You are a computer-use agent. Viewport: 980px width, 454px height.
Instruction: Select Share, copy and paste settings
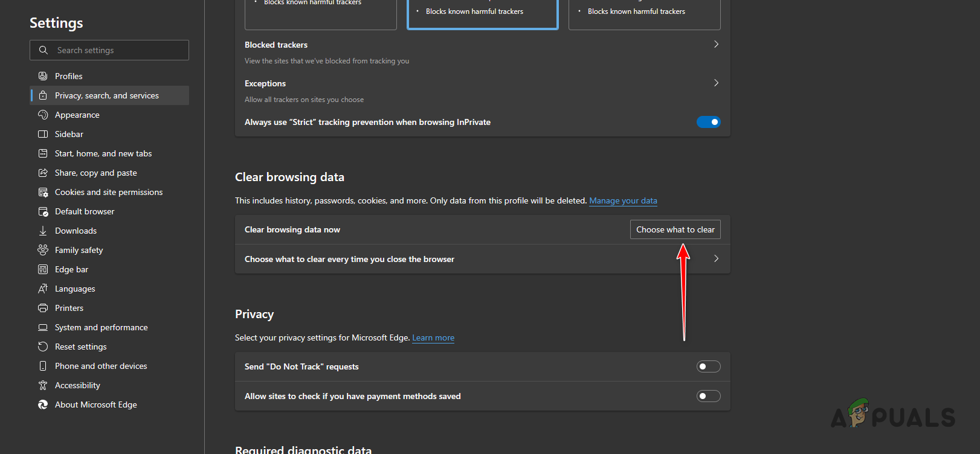tap(109, 173)
